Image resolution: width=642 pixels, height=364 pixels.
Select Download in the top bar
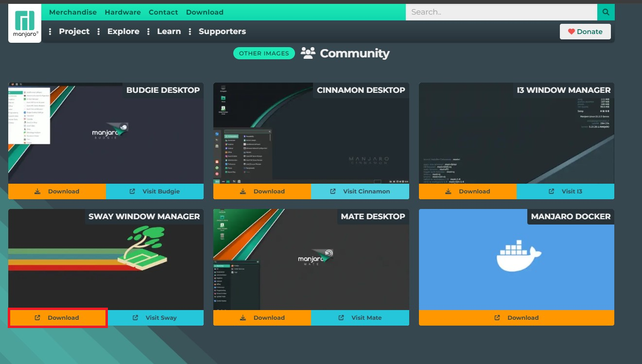coord(205,12)
